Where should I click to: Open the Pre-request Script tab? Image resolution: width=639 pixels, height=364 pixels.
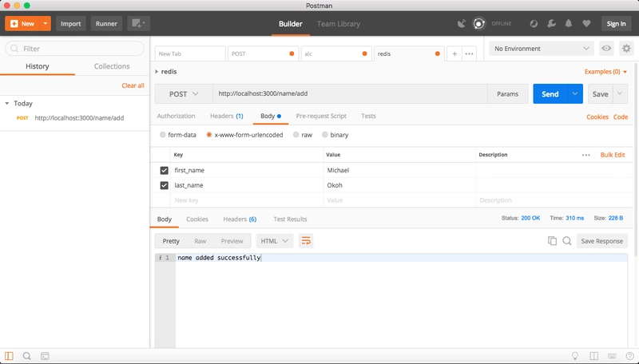click(321, 116)
